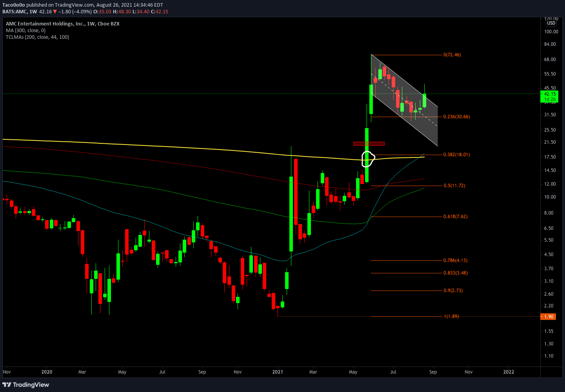Click the BATS:AMC, 1W ticker text in header
The width and height of the screenshot is (565, 392).
click(20, 12)
